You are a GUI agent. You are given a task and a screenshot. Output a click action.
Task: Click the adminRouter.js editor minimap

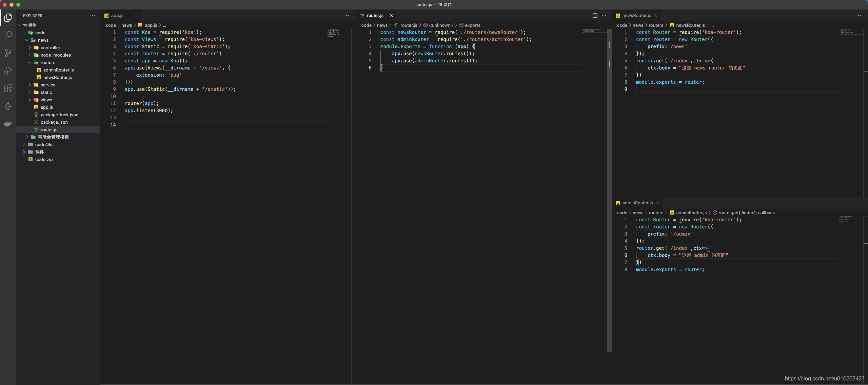pos(851,219)
